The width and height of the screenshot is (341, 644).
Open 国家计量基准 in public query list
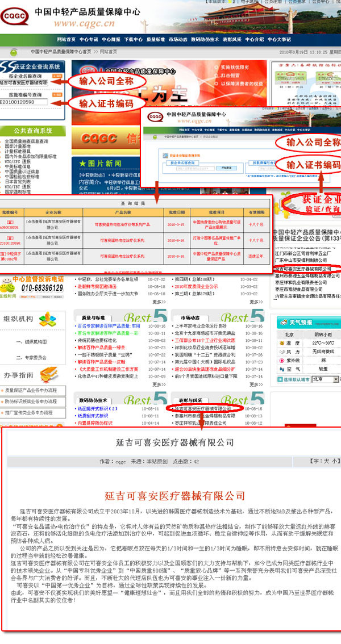[18, 146]
